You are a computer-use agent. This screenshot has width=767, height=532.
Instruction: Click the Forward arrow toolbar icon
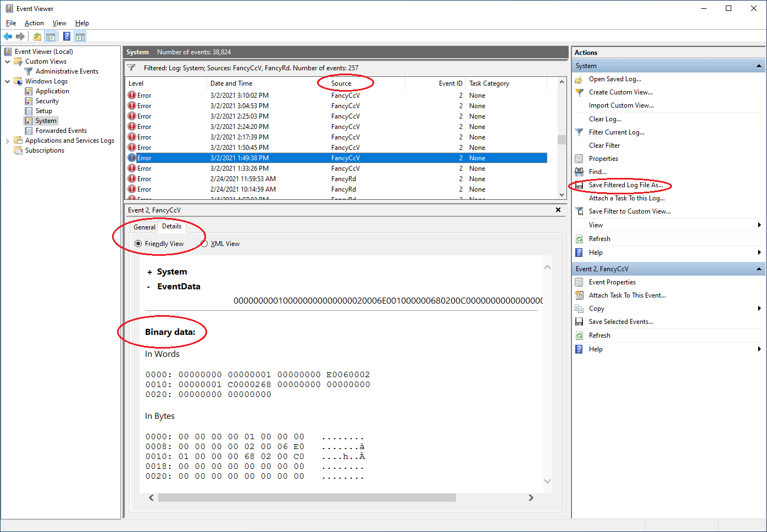pyautogui.click(x=20, y=36)
